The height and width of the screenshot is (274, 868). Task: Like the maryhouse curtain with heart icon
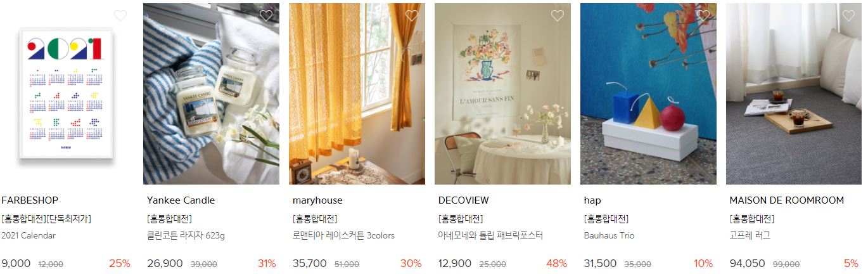pos(412,16)
